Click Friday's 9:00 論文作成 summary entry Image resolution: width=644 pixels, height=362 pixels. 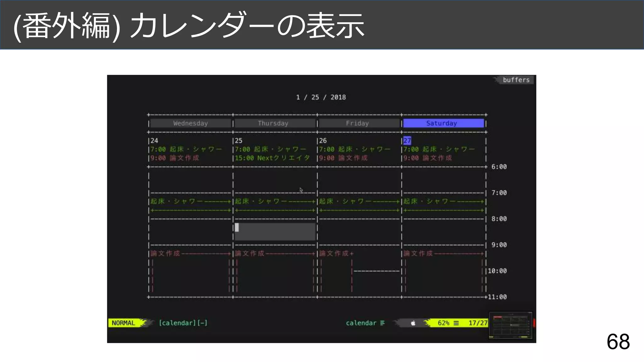[343, 158]
